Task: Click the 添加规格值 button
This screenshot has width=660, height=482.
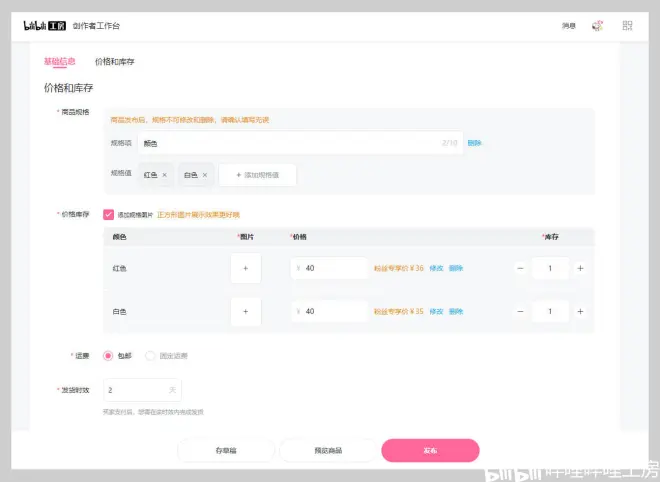Action: (x=258, y=175)
